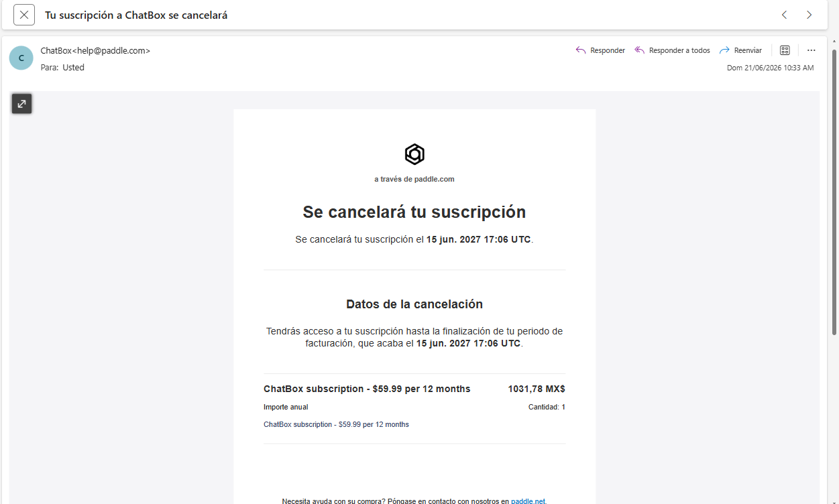
Task: Click the date 'Dom 21/06/2026 10:33 AM'
Action: [770, 68]
